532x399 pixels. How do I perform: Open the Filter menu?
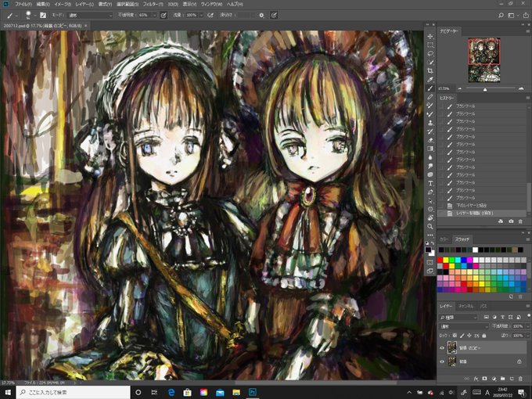[x=153, y=5]
